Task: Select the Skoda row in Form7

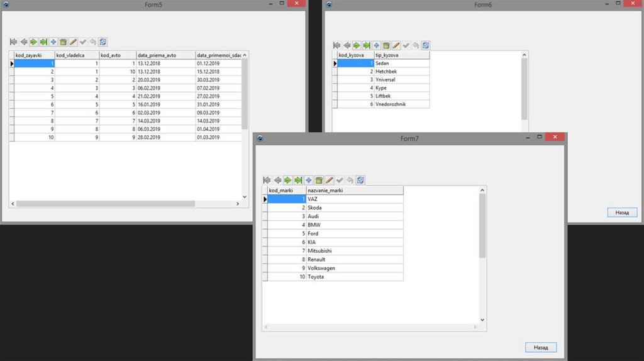Action: pos(333,208)
